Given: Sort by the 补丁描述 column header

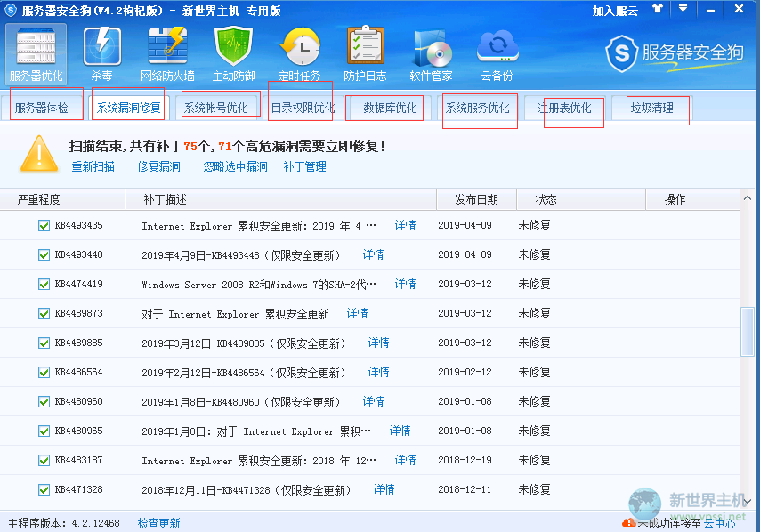Looking at the screenshot, I should pyautogui.click(x=281, y=199).
